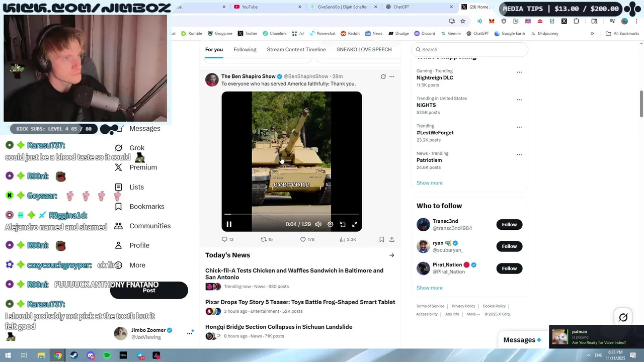Screen dimensions: 644x362
Task: Switch to the GiveSendGo browser tab
Action: 342,7
